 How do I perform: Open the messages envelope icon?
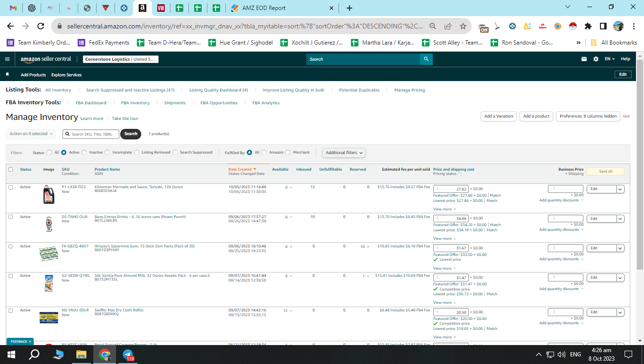584,59
